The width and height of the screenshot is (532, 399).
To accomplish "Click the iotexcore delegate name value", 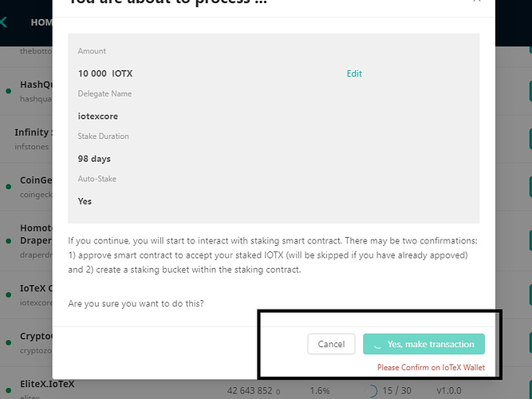I will (98, 117).
